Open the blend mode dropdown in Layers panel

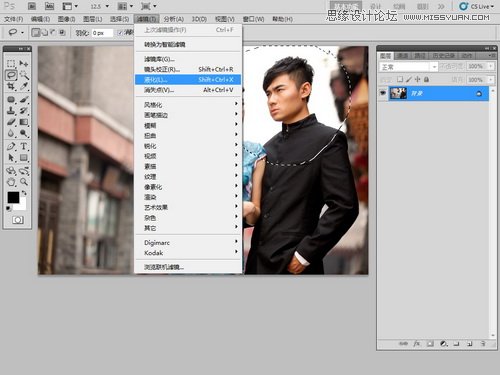point(408,67)
